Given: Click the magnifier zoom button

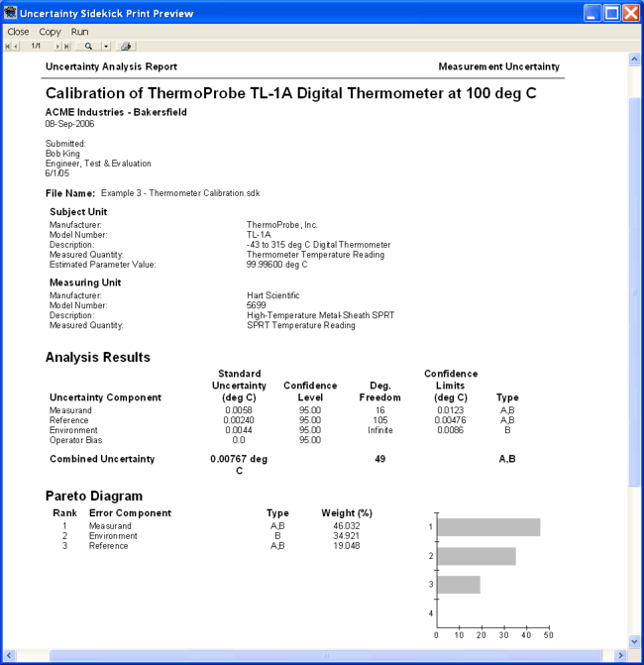Looking at the screenshot, I should (88, 47).
